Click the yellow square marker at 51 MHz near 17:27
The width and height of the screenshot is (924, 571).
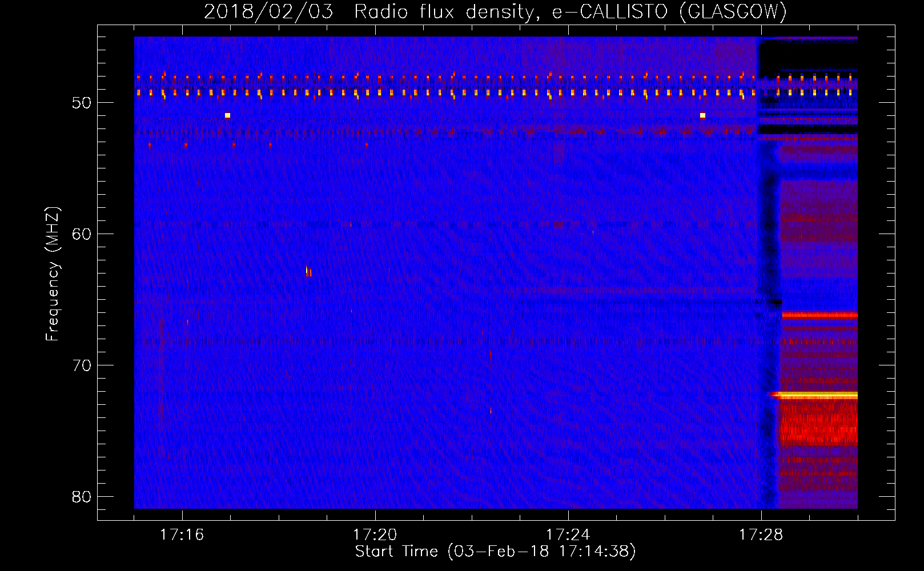coord(702,115)
